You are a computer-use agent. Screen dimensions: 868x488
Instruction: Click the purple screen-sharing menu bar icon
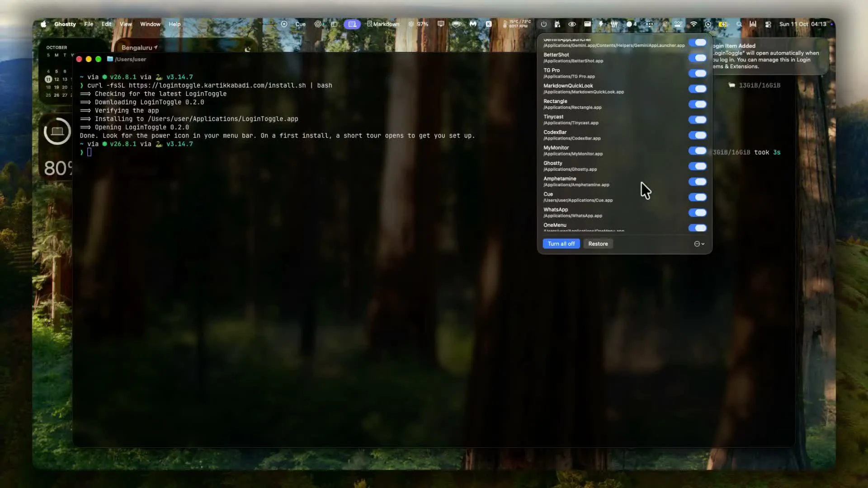(x=352, y=24)
